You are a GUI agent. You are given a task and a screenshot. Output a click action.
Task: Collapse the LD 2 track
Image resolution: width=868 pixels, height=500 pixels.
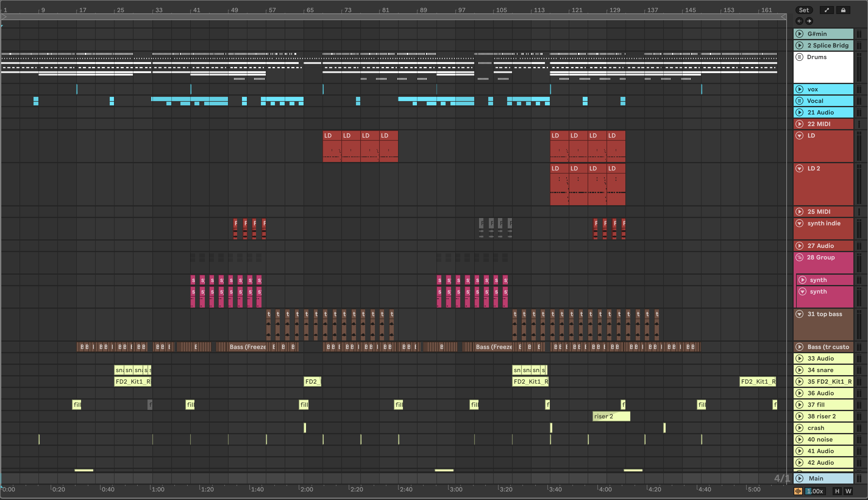799,168
